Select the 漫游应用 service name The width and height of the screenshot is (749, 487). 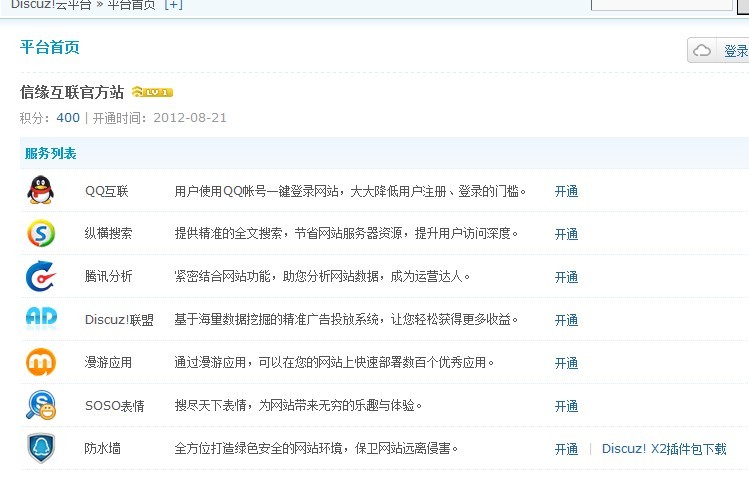108,362
